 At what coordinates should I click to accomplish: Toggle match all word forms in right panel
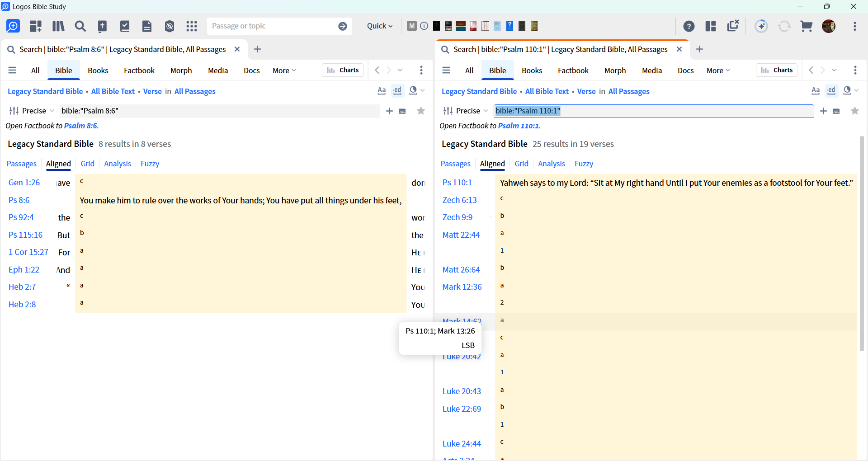pyautogui.click(x=831, y=90)
